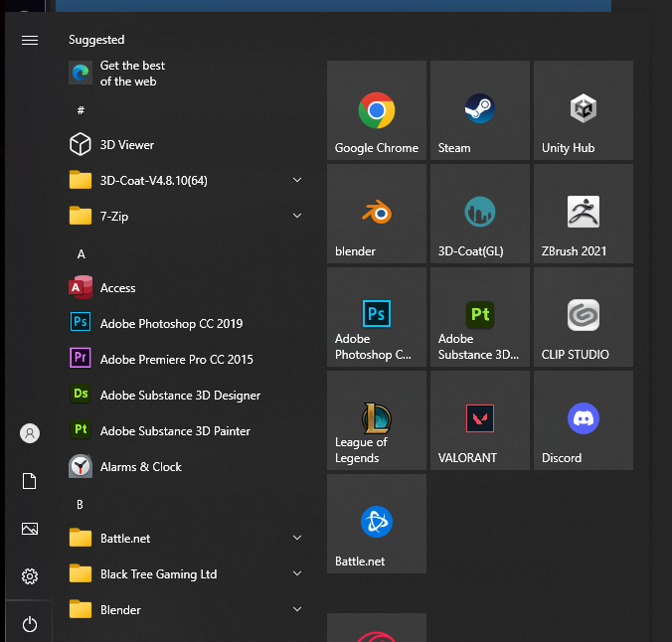Launch Adobe Substance 3D Painter tile
The image size is (672, 642).
click(479, 317)
